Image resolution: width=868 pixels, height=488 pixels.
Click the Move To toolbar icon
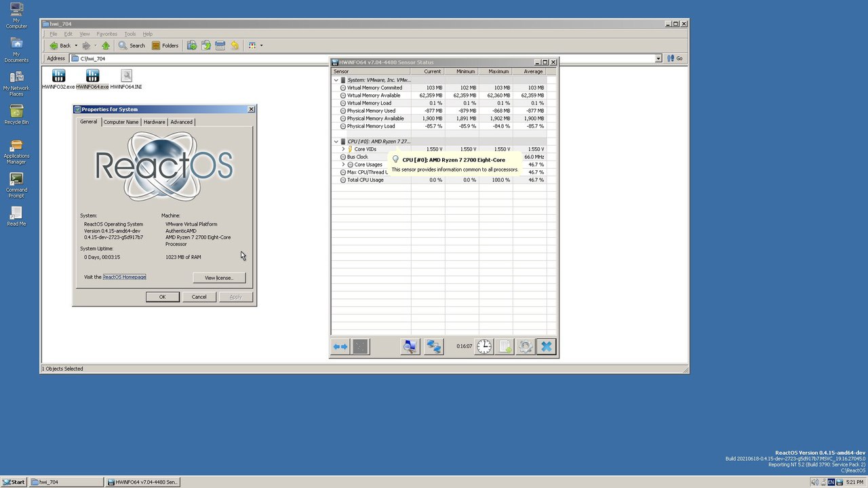(192, 45)
